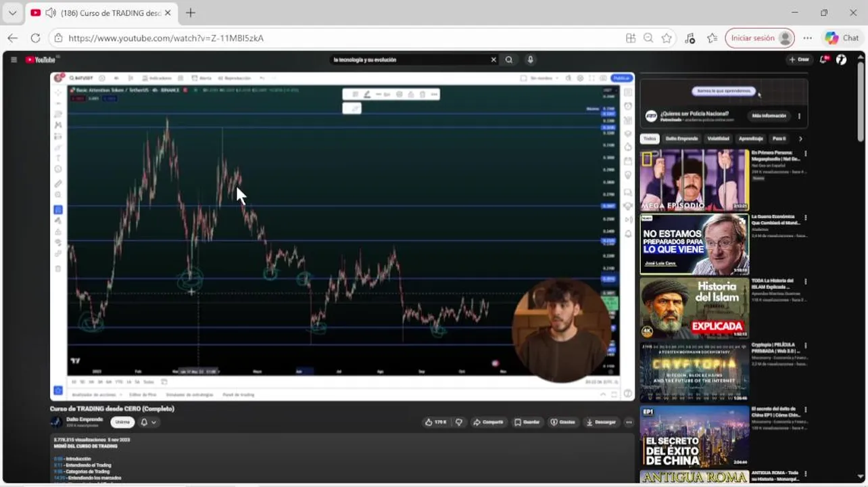Open the Mega Episodio video thumbnail

[x=694, y=180]
